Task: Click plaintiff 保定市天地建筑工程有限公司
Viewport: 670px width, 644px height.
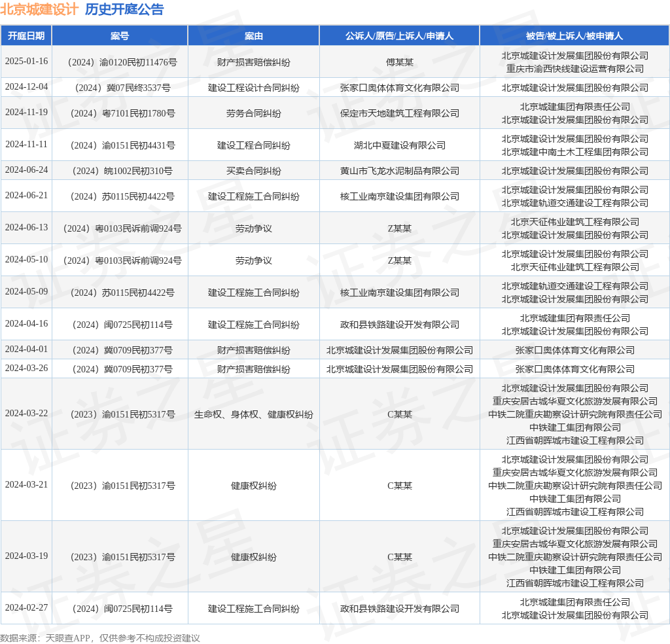Action: [x=400, y=113]
